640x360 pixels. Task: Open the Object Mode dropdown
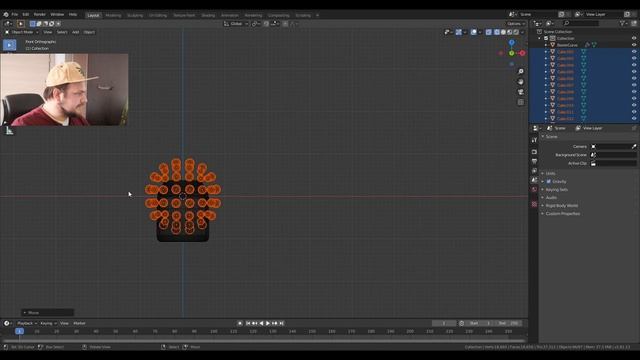22,32
